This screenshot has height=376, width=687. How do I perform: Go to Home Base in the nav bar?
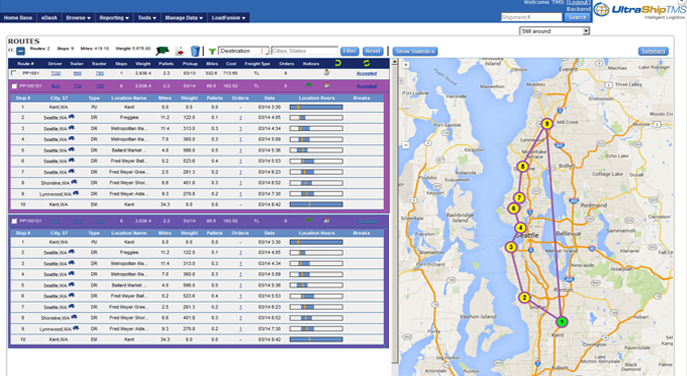click(x=18, y=18)
